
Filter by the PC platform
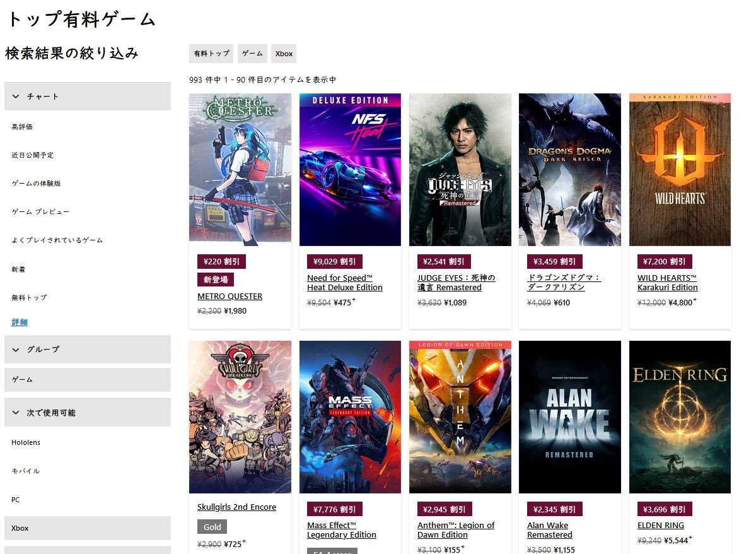tap(15, 500)
